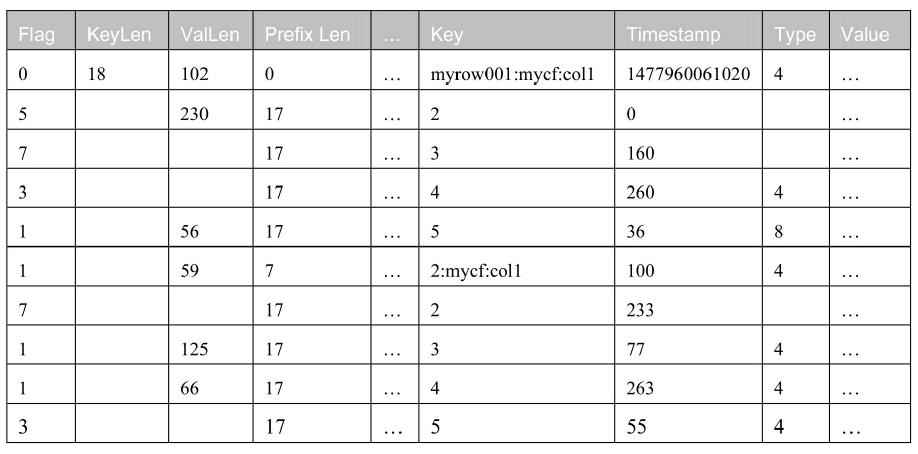Select the Type 8 cell
This screenshot has width=918, height=454.
tap(796, 227)
